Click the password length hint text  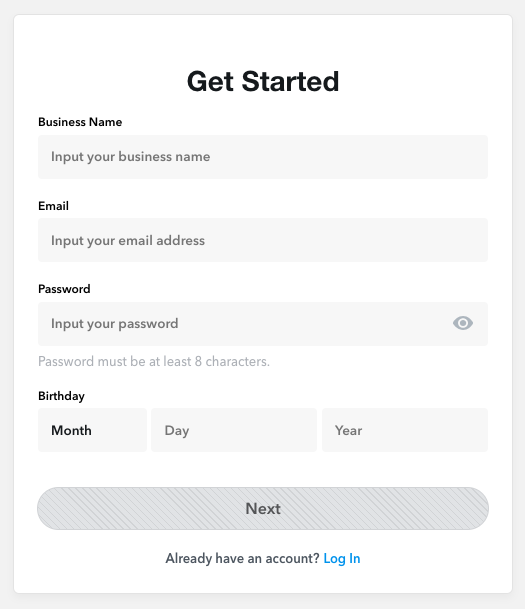point(154,362)
